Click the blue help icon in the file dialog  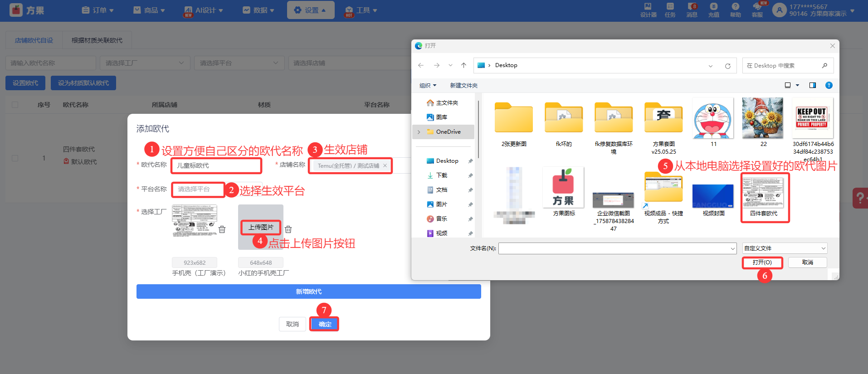pos(829,85)
